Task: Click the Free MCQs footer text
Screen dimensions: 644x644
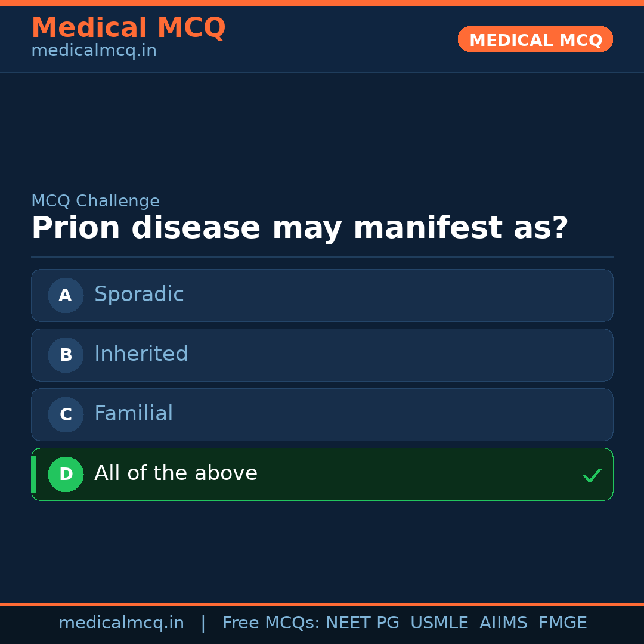Action: coord(271,623)
